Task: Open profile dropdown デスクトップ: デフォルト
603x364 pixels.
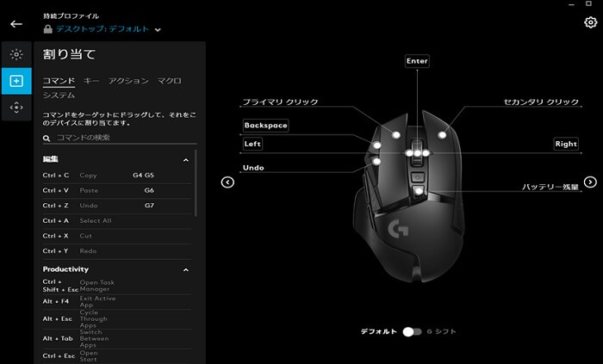Action: coord(108,29)
